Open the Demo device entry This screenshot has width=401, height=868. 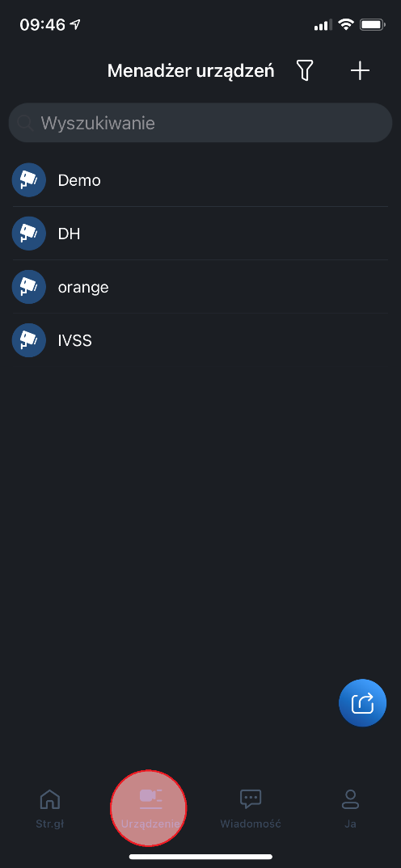200,180
